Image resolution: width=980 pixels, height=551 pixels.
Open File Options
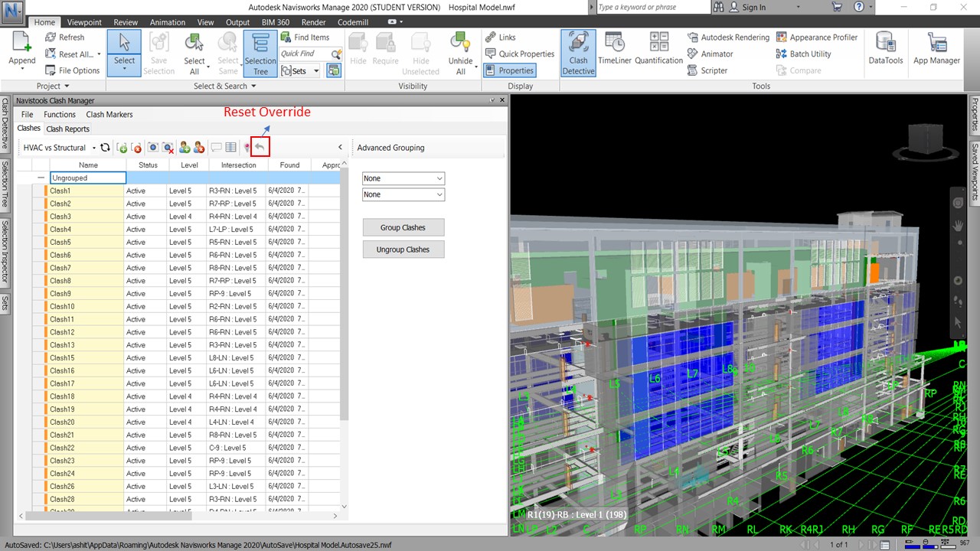coord(72,70)
